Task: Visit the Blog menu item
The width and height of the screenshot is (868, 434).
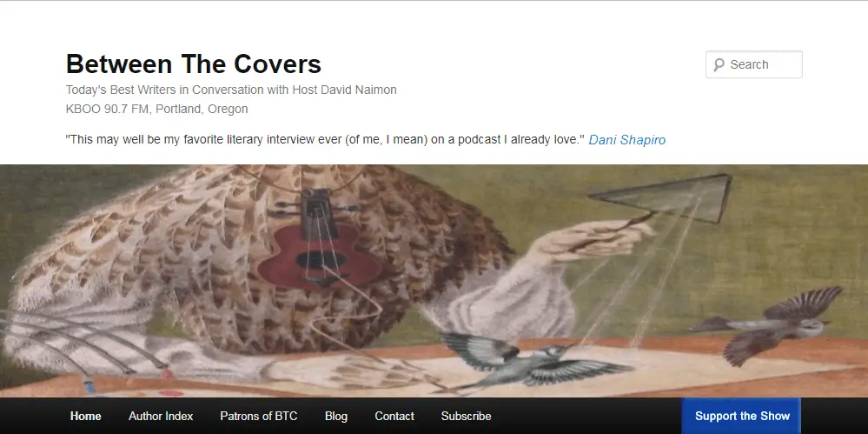Action: [x=336, y=416]
